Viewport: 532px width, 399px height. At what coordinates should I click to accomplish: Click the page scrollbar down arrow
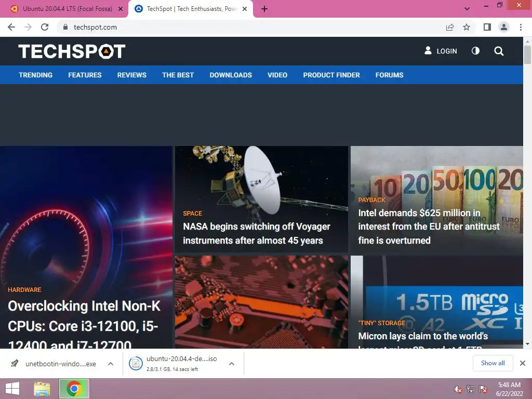tap(527, 344)
